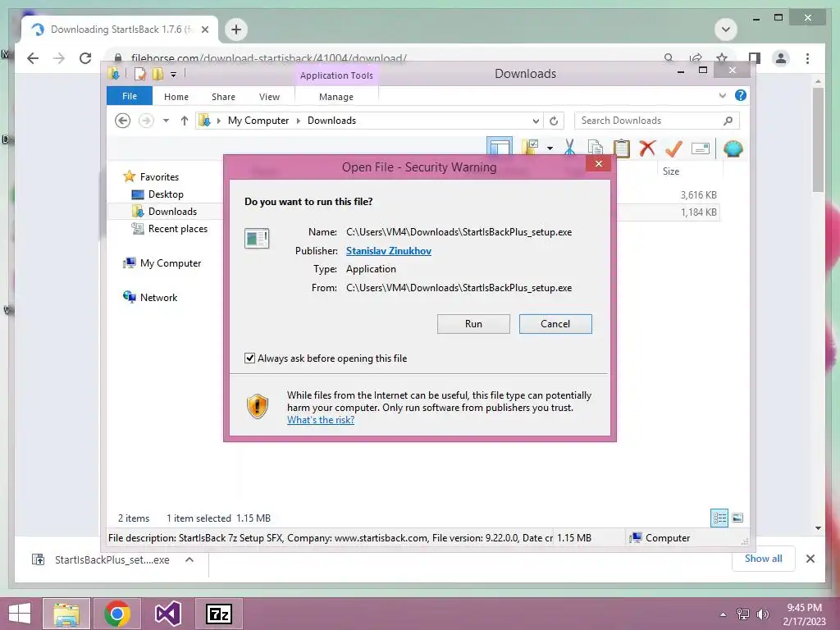
Task: Collapse the ribbon using the chevron arrow
Action: pyautogui.click(x=722, y=96)
